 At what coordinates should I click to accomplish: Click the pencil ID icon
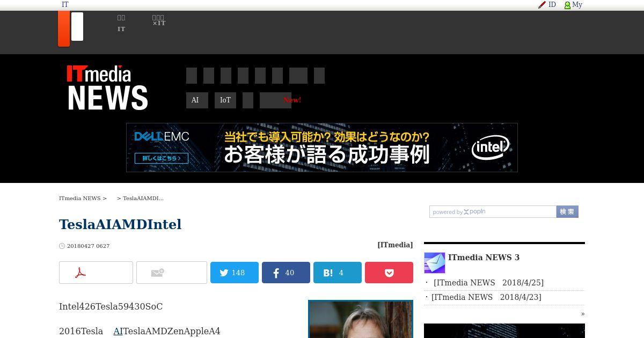coord(542,5)
